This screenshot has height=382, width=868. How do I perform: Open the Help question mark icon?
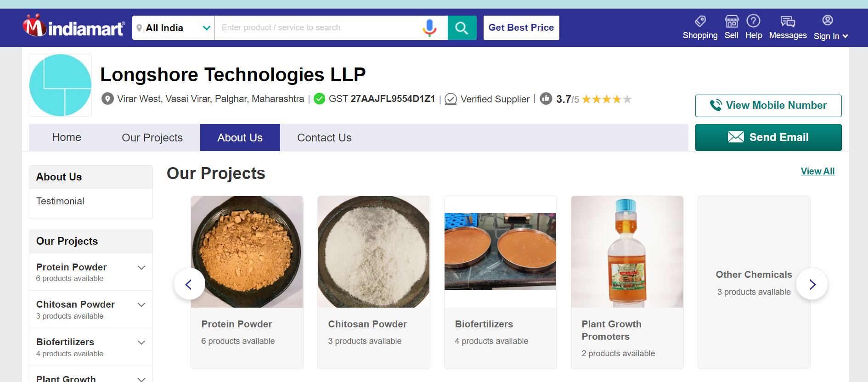753,21
